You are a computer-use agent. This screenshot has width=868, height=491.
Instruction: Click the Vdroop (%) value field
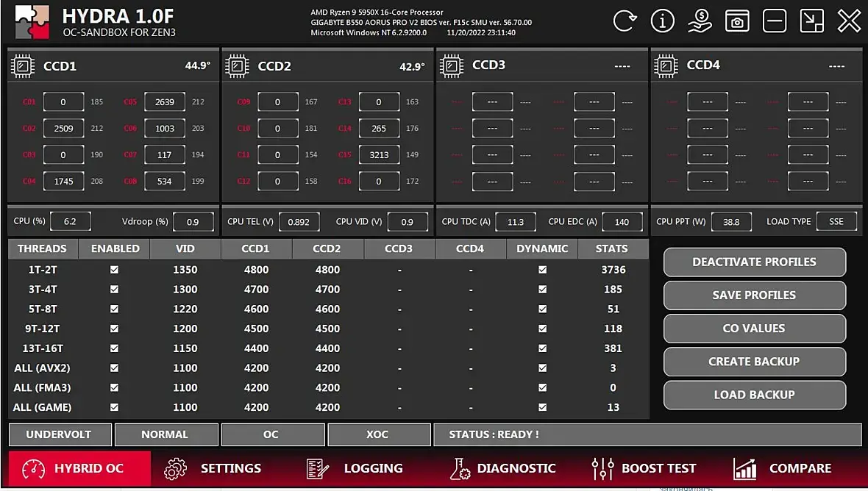193,221
